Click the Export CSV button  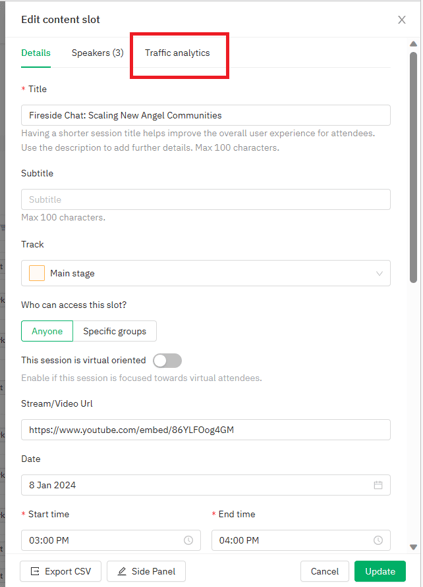[61, 571]
